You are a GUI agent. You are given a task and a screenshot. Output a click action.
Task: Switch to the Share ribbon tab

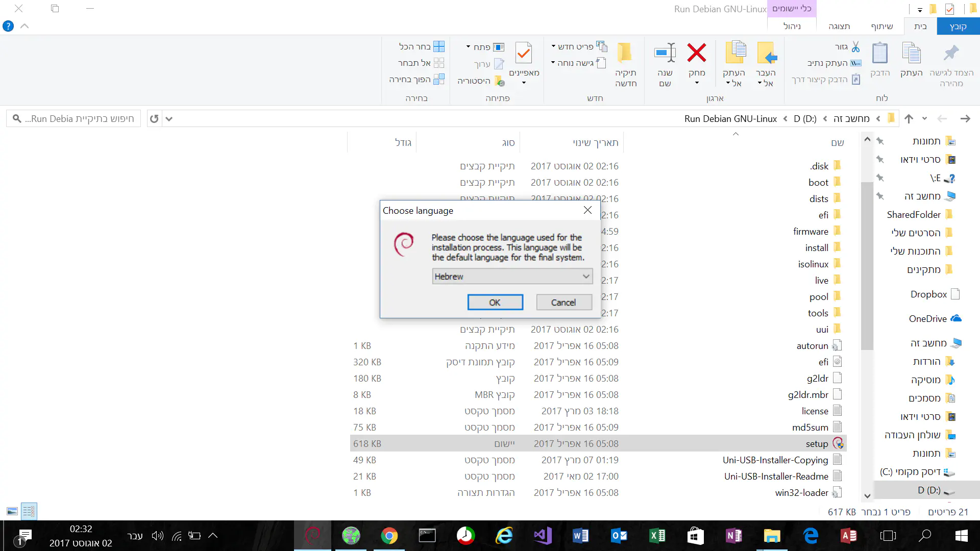click(881, 26)
